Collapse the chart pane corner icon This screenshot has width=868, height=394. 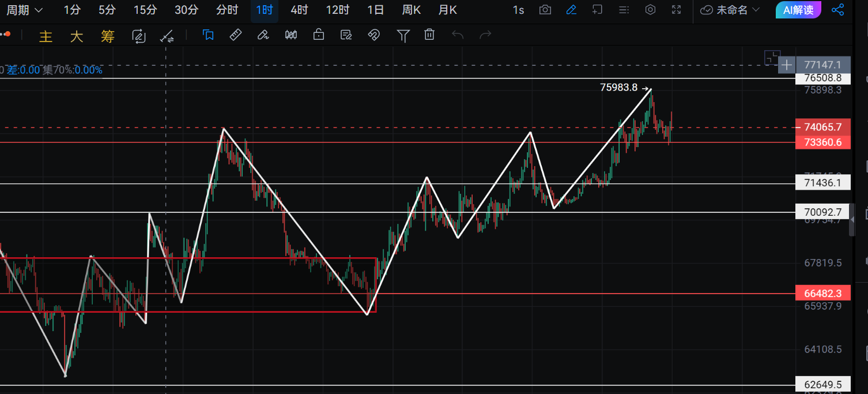771,57
